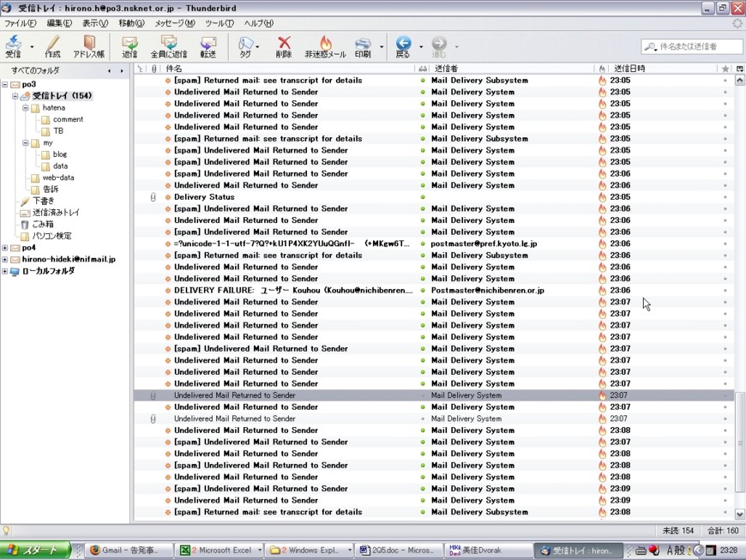Switch folder view with next arrow
The image size is (746, 560).
(122, 71)
